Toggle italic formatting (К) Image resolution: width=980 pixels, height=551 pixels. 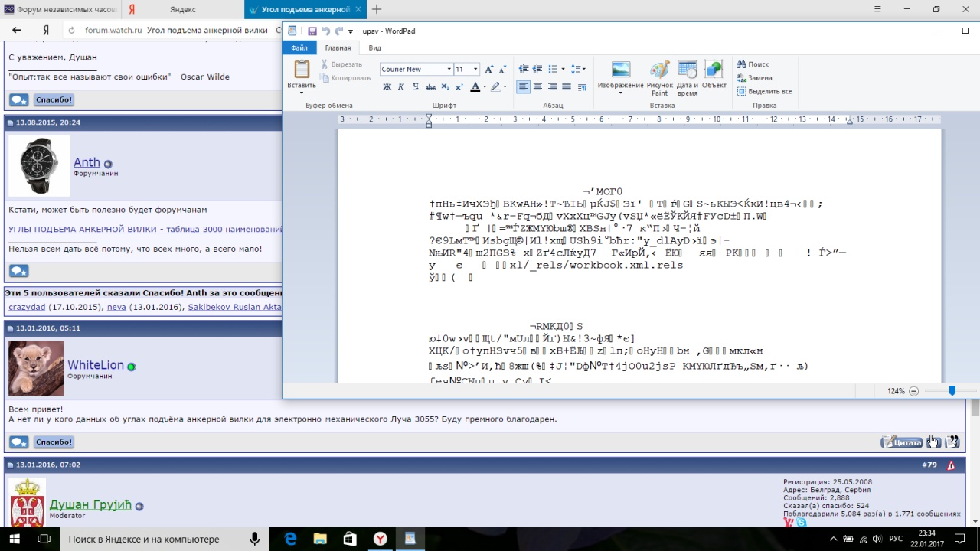401,87
